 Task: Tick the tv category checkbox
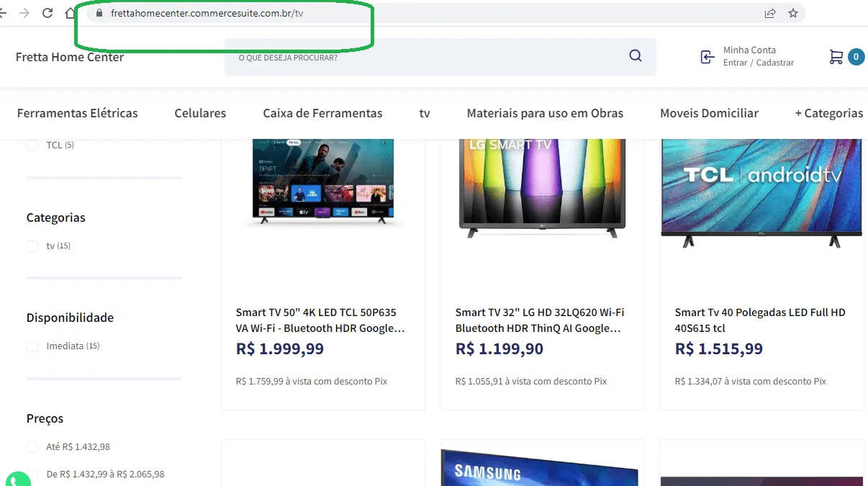coord(32,246)
